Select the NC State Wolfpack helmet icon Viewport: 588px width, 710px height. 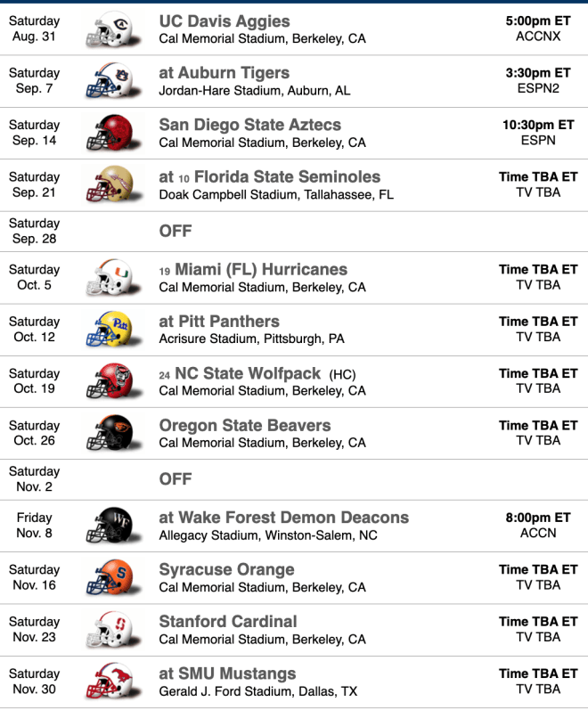point(113,381)
